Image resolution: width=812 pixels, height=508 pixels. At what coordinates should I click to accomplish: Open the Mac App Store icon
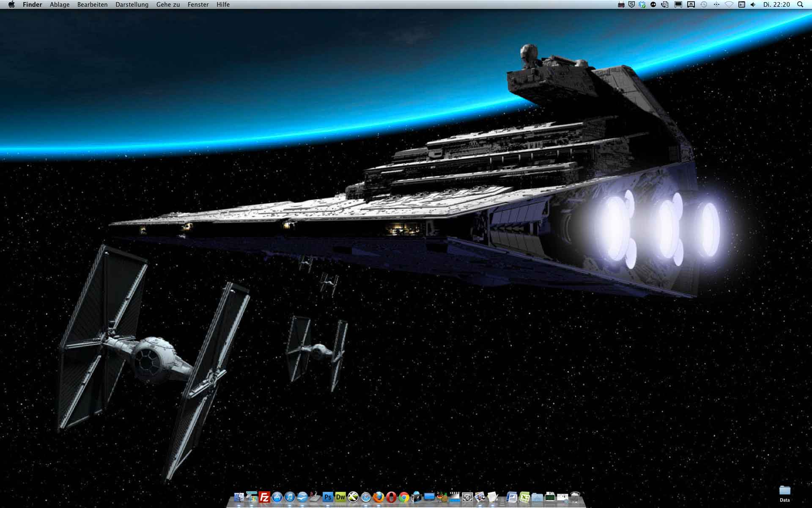click(277, 497)
